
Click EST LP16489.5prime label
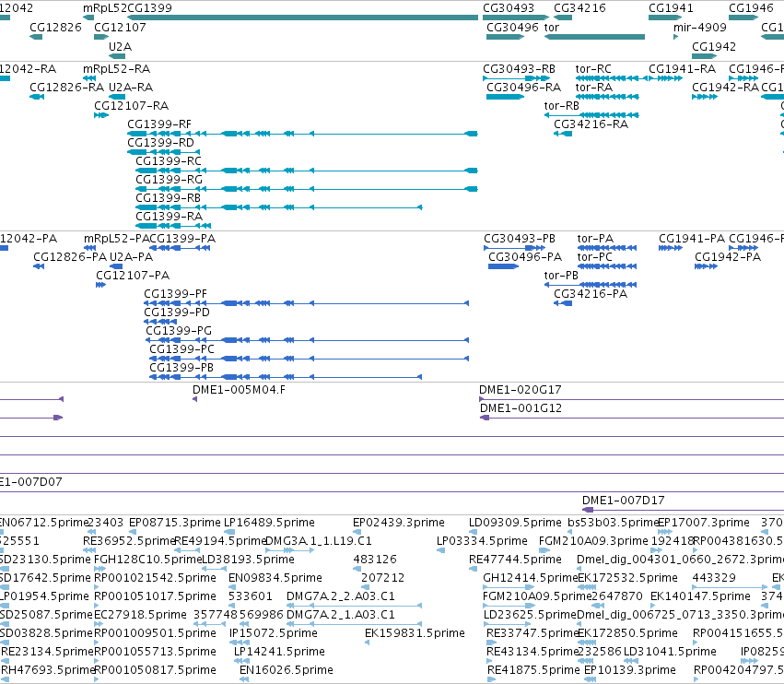click(x=270, y=523)
